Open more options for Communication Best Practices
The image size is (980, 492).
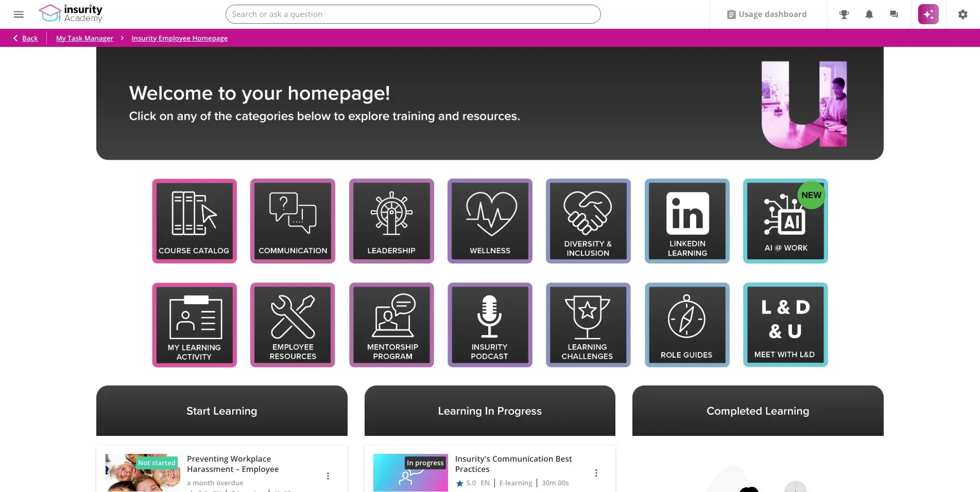[596, 473]
